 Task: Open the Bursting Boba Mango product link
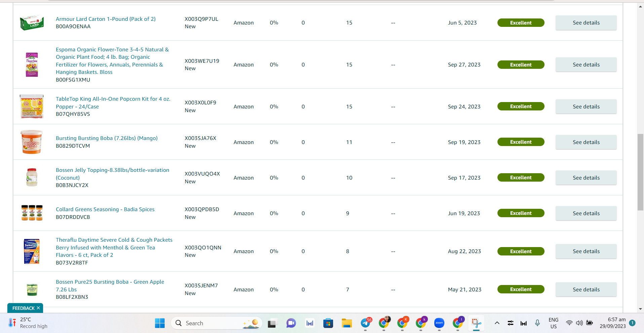[107, 138]
